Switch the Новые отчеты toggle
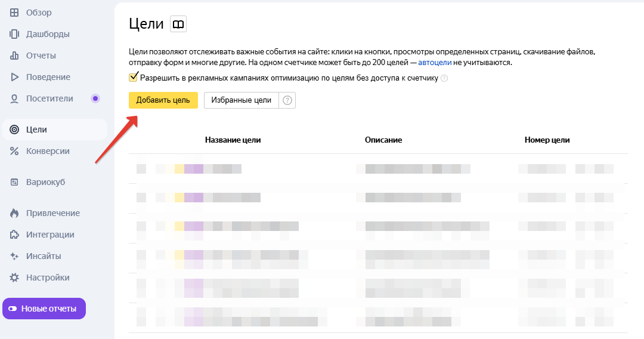This screenshot has width=644, height=339. 13,309
